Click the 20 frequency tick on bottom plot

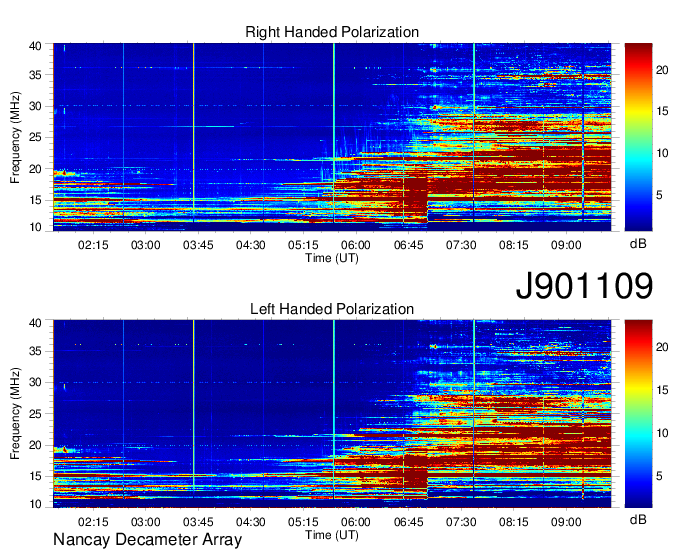click(x=35, y=445)
